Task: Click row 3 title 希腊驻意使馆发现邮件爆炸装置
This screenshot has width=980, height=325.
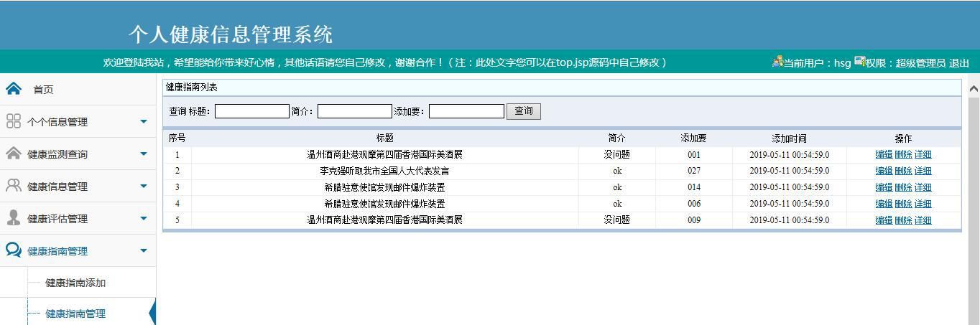Action: pyautogui.click(x=384, y=187)
